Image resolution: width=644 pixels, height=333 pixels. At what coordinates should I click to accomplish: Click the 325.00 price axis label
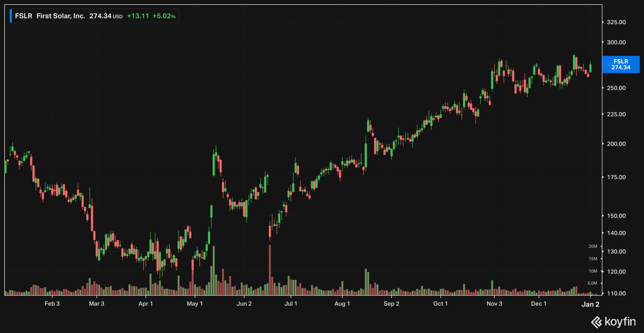click(x=616, y=22)
